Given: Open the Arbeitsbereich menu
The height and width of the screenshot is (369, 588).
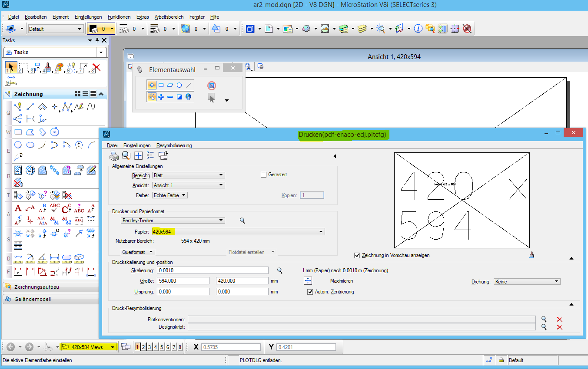Looking at the screenshot, I should (x=169, y=17).
